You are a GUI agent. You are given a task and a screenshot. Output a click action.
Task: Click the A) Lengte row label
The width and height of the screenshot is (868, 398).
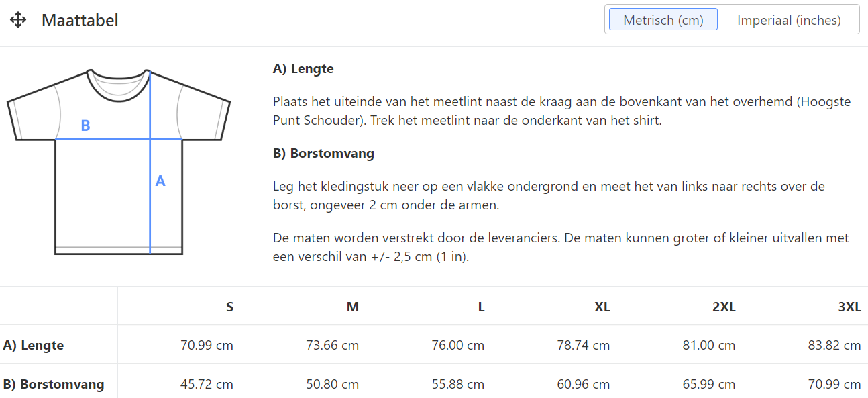pyautogui.click(x=34, y=346)
